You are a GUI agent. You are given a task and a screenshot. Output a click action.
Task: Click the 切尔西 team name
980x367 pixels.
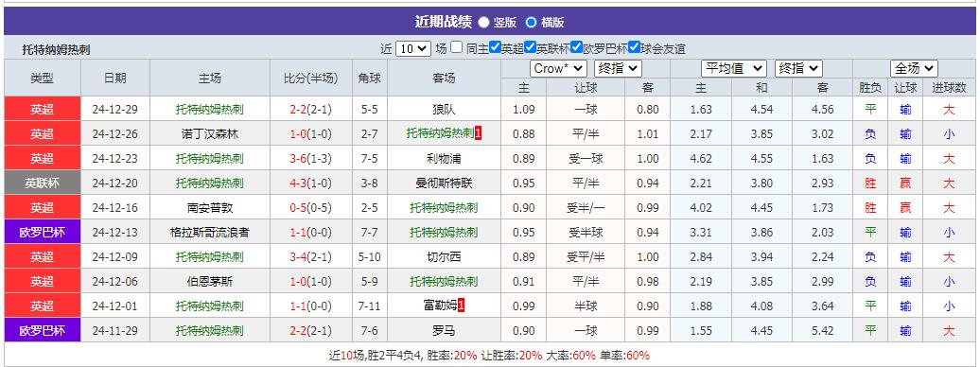[444, 257]
